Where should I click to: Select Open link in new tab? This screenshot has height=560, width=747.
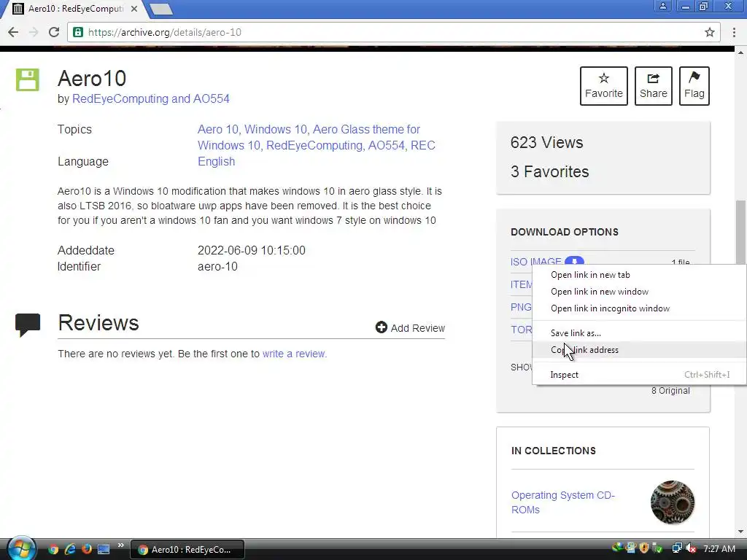point(639,275)
